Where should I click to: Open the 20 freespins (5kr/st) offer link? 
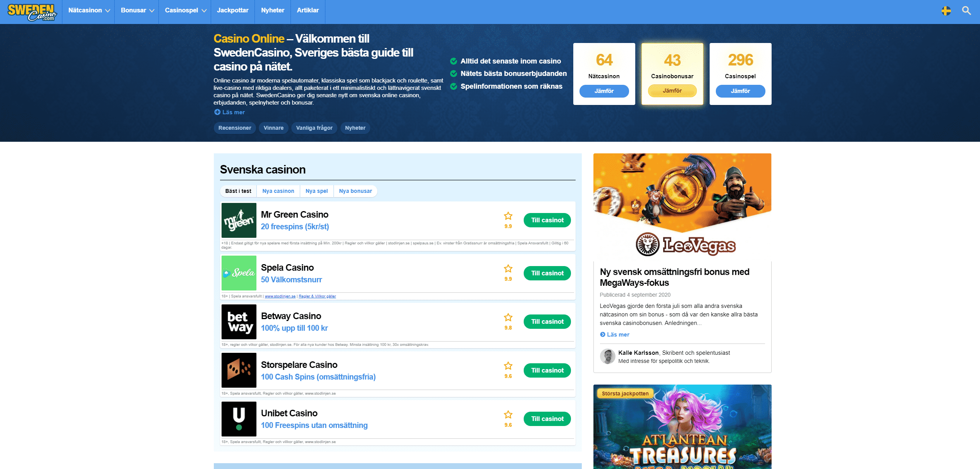point(295,227)
